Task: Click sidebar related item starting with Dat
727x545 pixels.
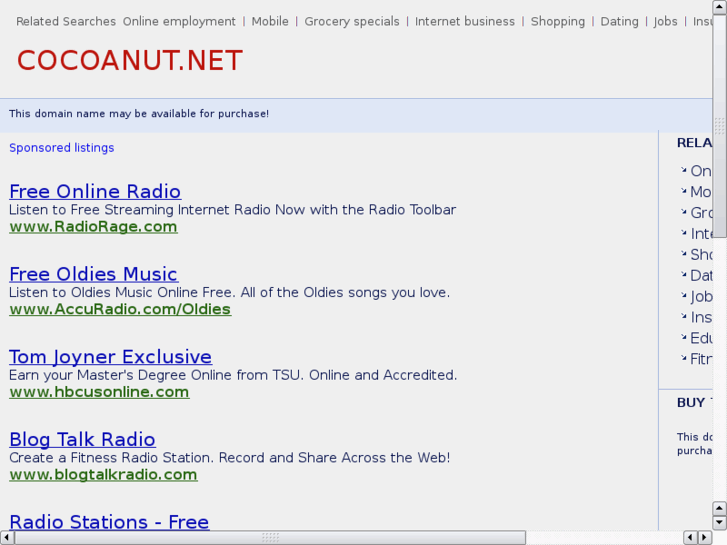Action: pos(701,275)
